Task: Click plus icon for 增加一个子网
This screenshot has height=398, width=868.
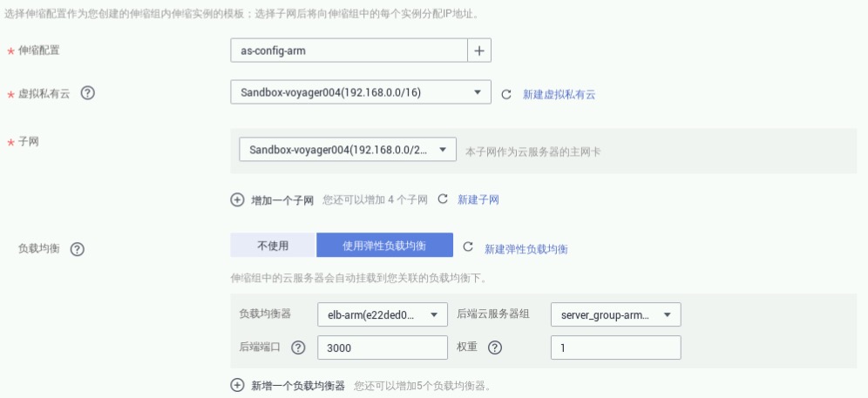Action: 237,199
